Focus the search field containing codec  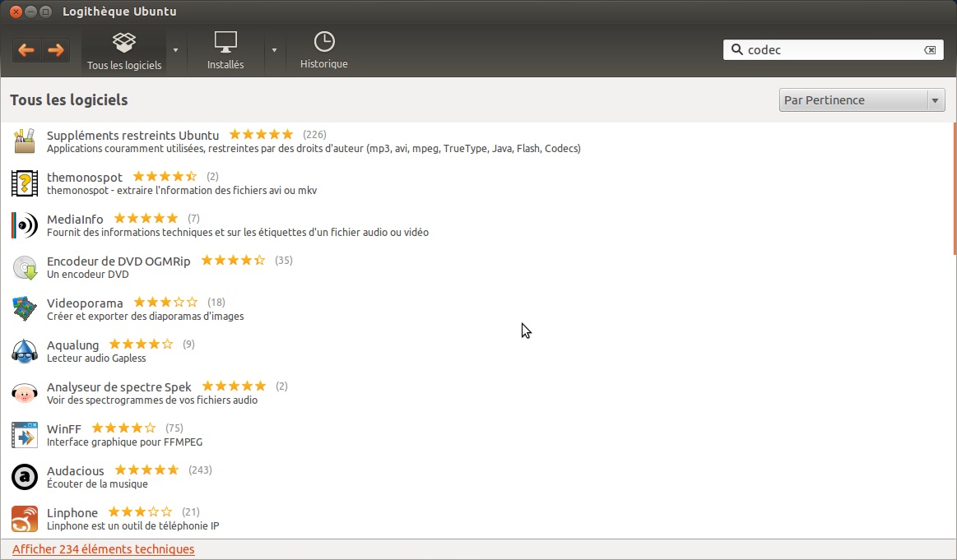[x=833, y=50]
